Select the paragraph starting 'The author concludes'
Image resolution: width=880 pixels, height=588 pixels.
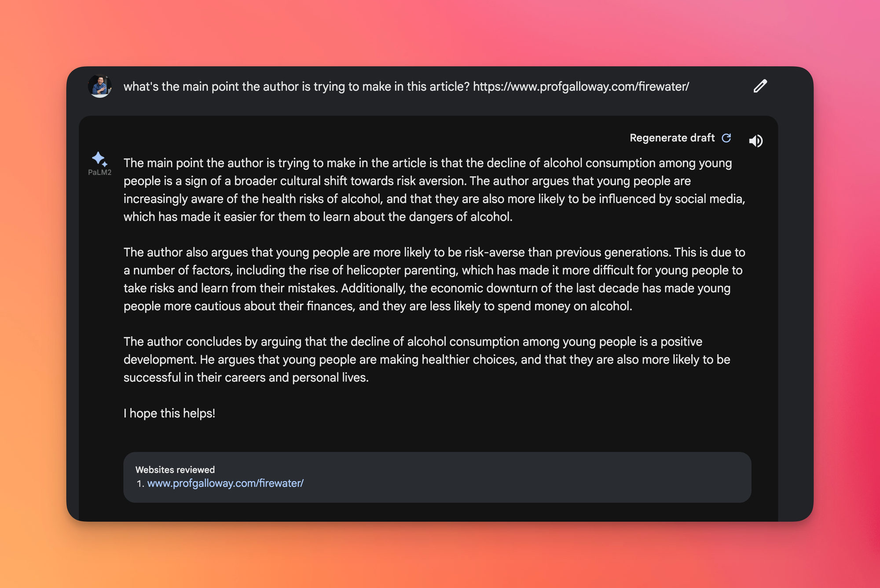pos(427,360)
